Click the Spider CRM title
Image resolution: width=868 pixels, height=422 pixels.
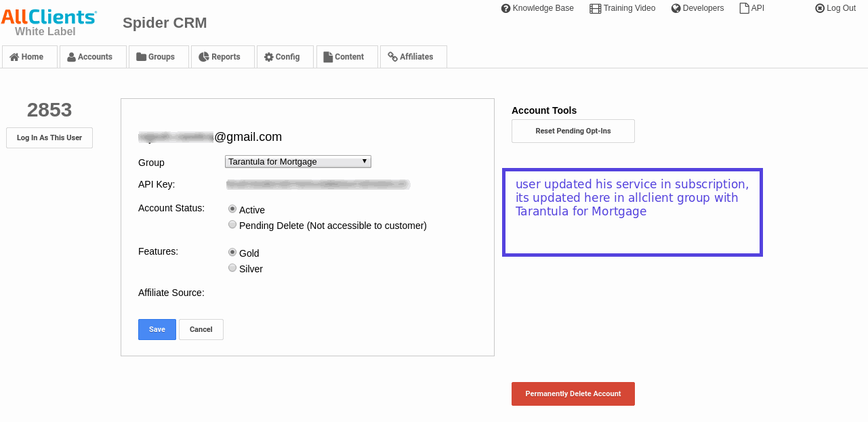[x=165, y=23]
